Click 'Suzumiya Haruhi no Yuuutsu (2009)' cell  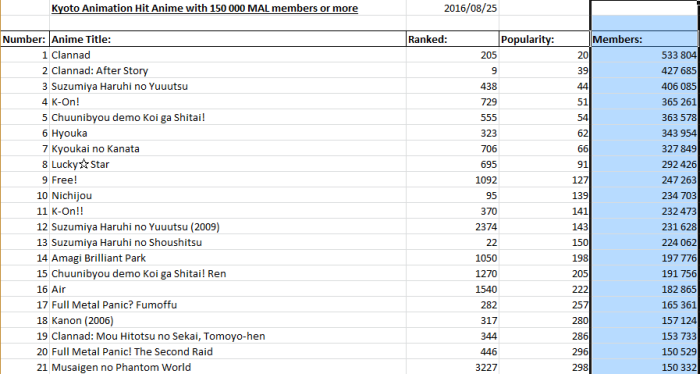pos(228,227)
